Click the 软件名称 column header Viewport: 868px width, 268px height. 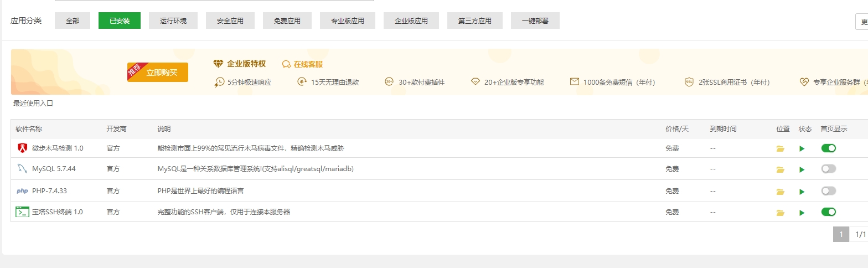pos(29,129)
